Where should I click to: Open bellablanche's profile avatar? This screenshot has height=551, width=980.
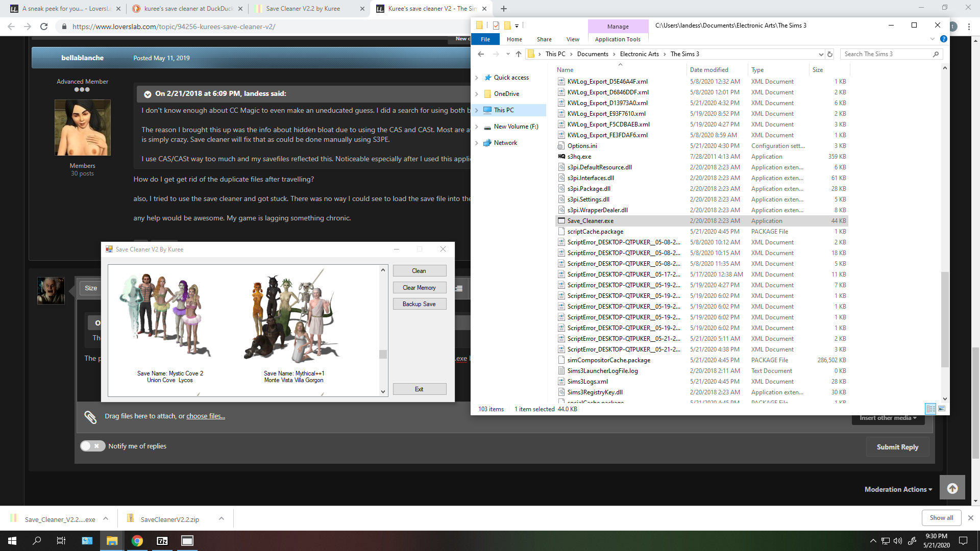point(83,128)
